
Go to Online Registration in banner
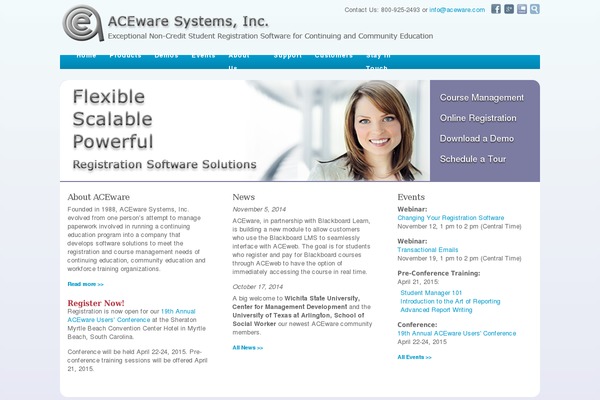[478, 118]
